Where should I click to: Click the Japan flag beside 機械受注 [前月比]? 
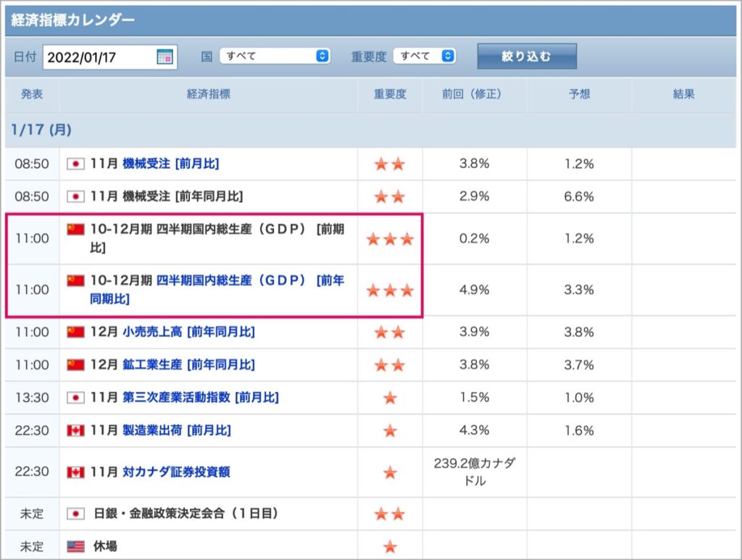75,164
